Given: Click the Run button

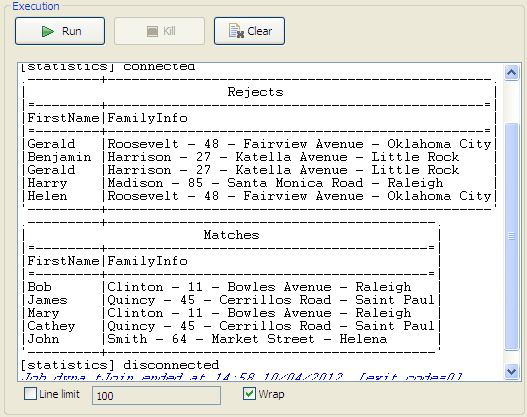Looking at the screenshot, I should (60, 31).
